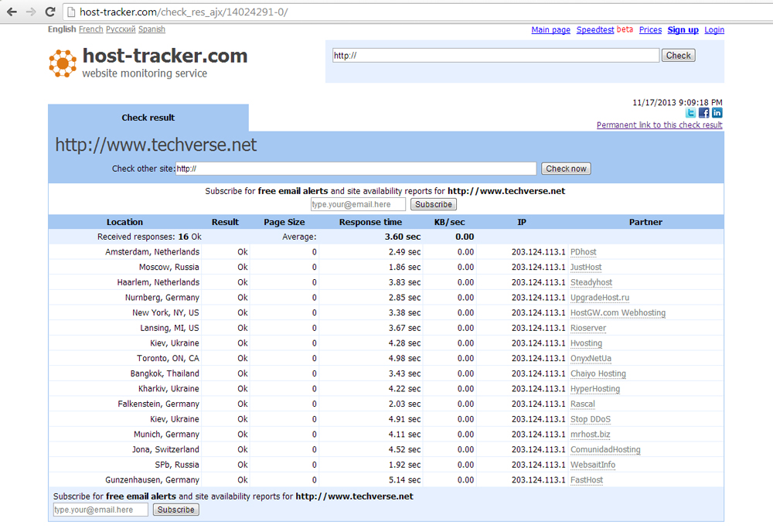773x532 pixels.
Task: Open the UpgradeHost.ru partner link
Action: click(600, 298)
